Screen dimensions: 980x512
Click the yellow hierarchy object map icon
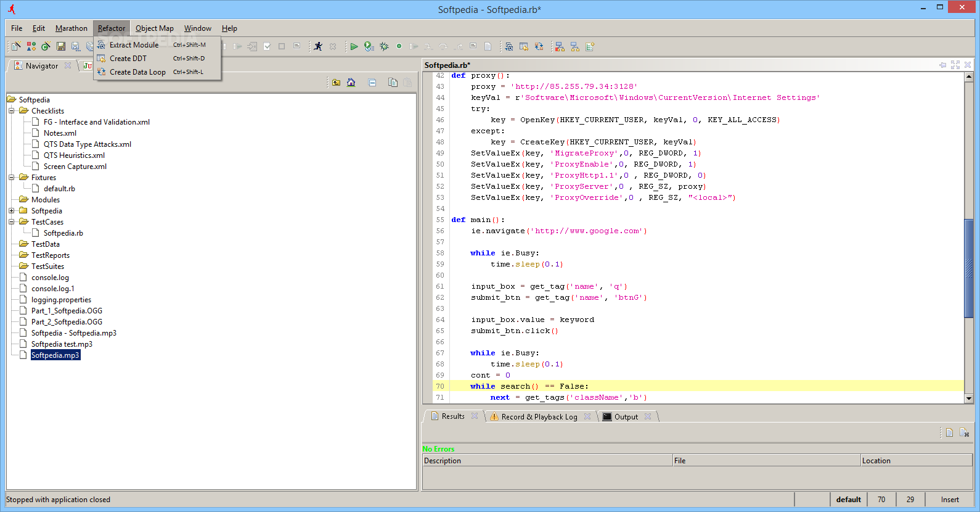pos(574,46)
